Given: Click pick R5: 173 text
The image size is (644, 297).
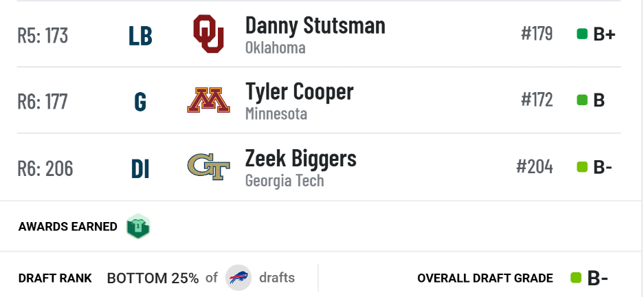Looking at the screenshot, I should coord(43,35).
